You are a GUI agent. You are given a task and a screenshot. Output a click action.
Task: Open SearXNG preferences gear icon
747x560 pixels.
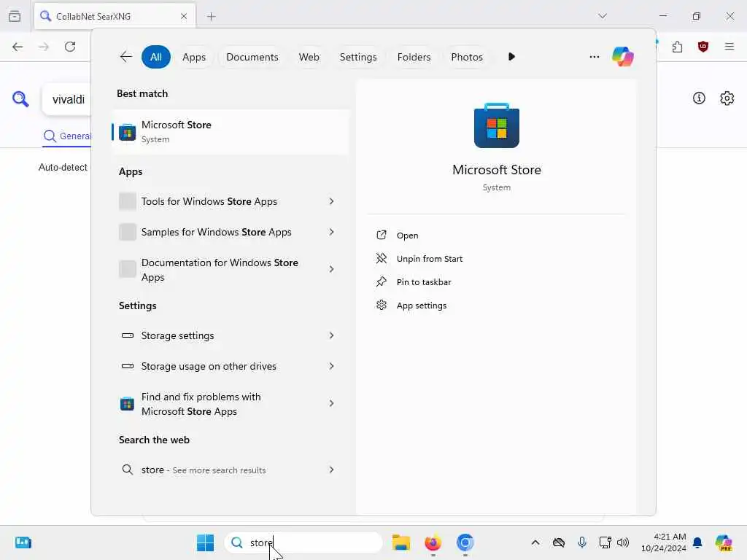727,98
